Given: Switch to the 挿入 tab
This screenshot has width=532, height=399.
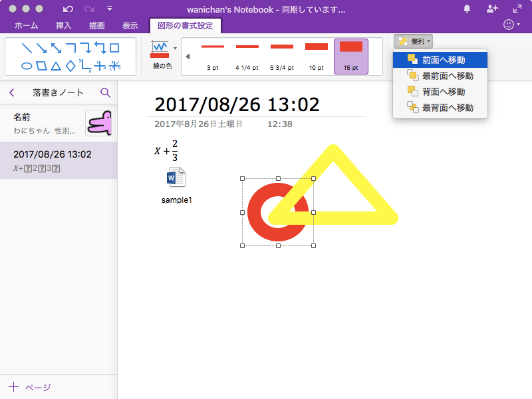Looking at the screenshot, I should [63, 25].
